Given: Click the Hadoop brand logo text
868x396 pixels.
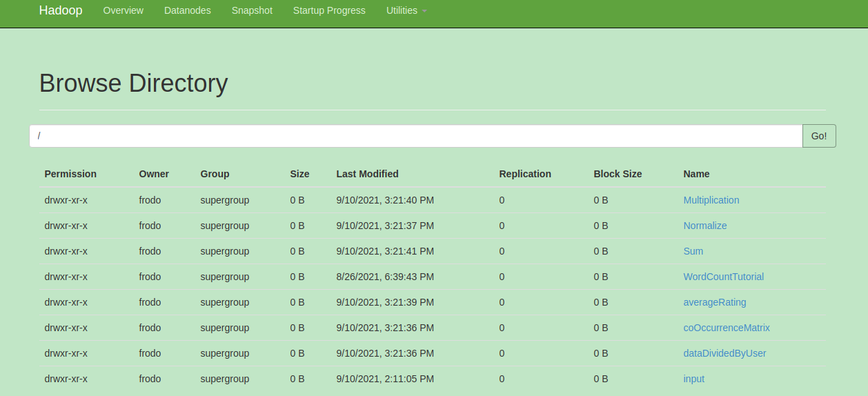Looking at the screenshot, I should 61,11.
